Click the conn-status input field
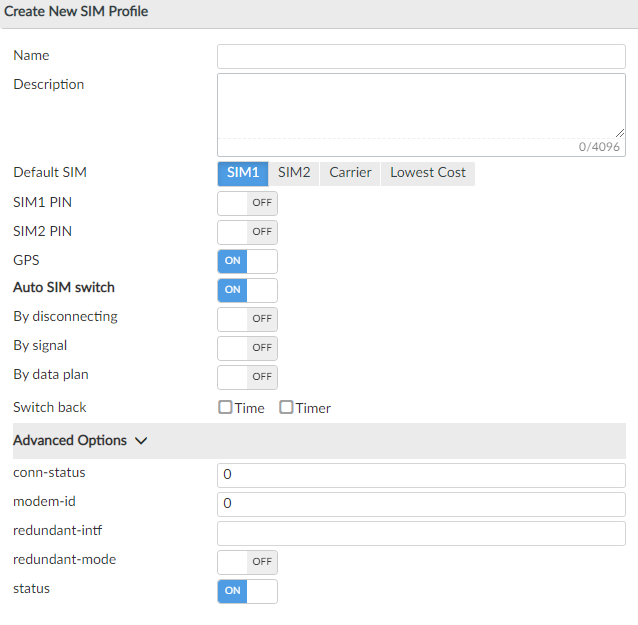The width and height of the screenshot is (638, 625). click(x=421, y=475)
